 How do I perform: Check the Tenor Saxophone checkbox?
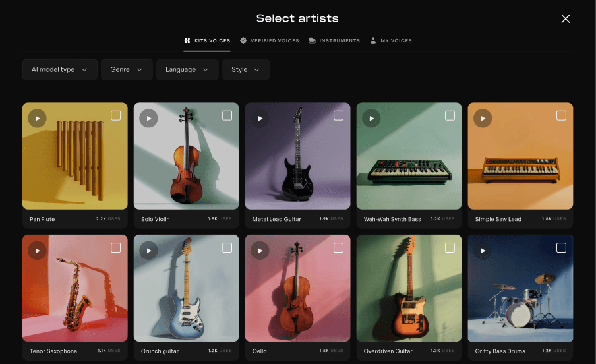click(115, 247)
